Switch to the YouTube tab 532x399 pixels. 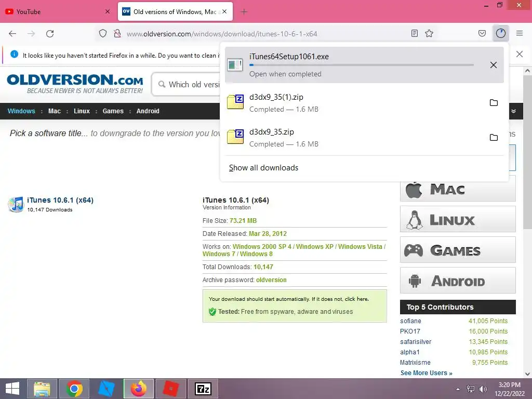tap(58, 11)
